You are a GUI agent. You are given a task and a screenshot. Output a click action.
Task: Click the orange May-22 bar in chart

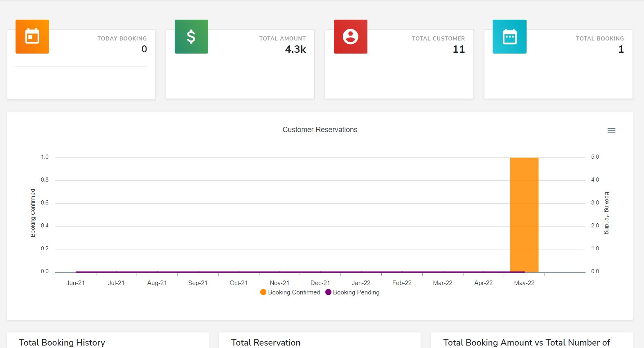(x=524, y=213)
